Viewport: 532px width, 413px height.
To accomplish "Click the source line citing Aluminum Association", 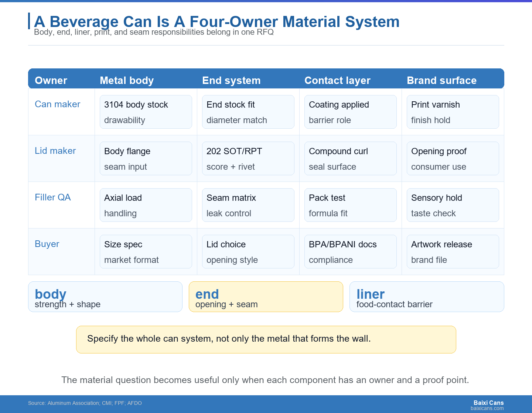I will click(x=85, y=403).
